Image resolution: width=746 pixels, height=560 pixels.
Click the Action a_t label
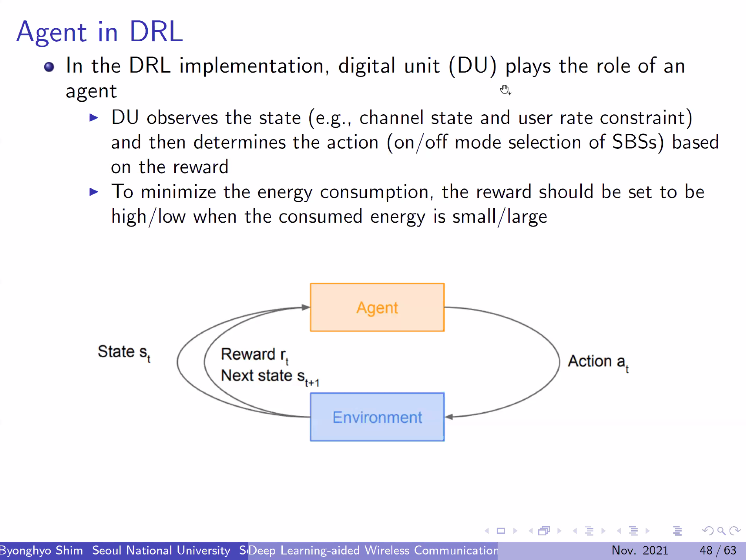[x=598, y=362]
